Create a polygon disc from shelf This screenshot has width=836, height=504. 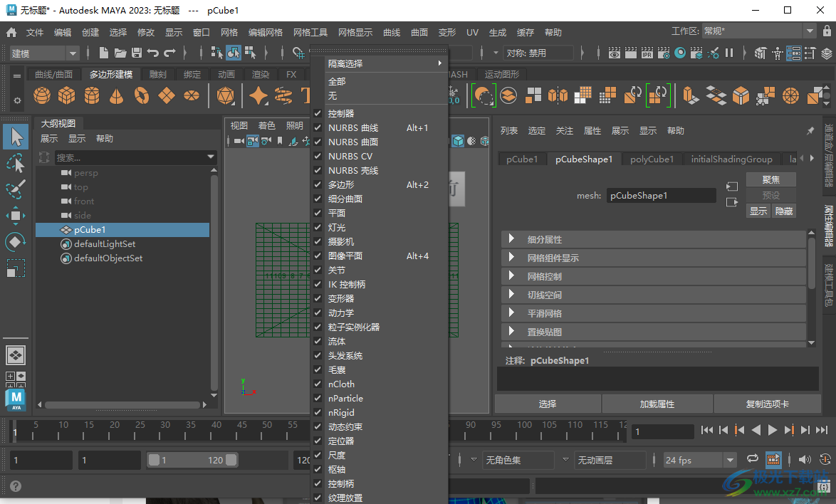pyautogui.click(x=192, y=96)
